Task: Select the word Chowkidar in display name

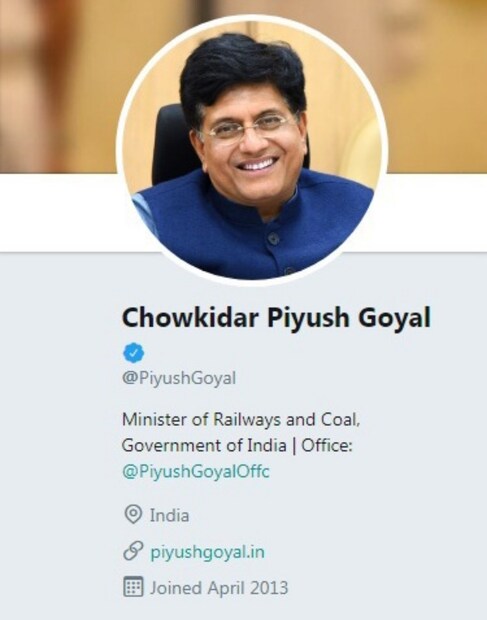Action: (x=191, y=318)
